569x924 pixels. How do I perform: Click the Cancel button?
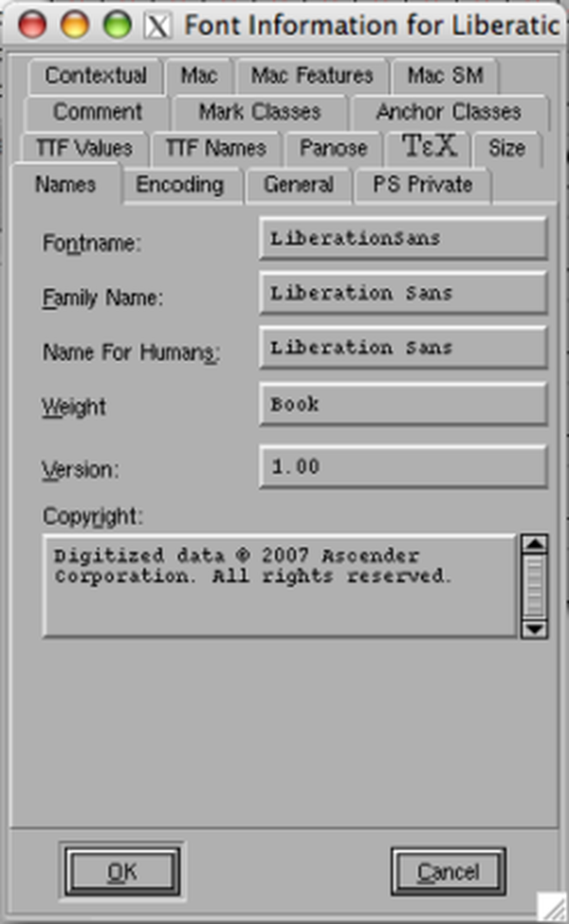tap(449, 872)
